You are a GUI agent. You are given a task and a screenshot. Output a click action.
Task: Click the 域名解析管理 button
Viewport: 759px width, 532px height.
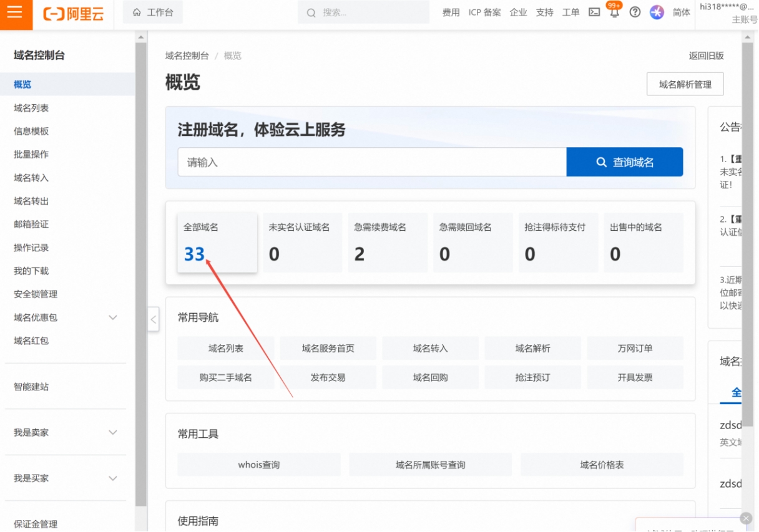[685, 84]
